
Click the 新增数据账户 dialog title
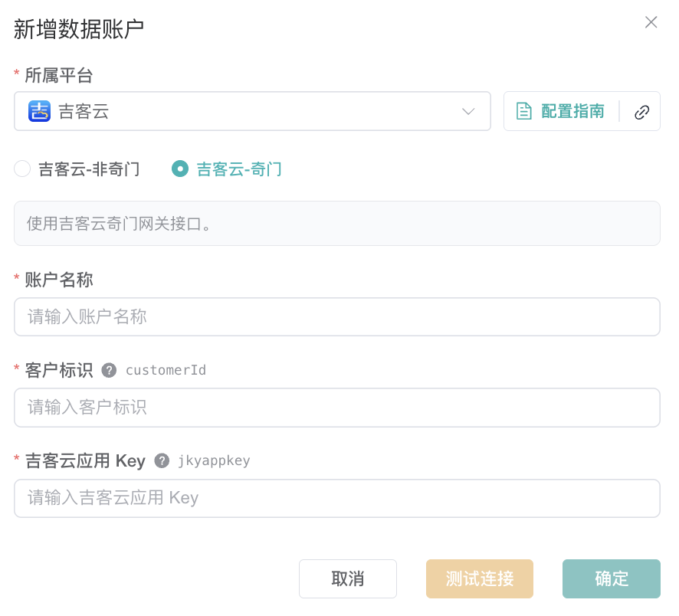[78, 29]
